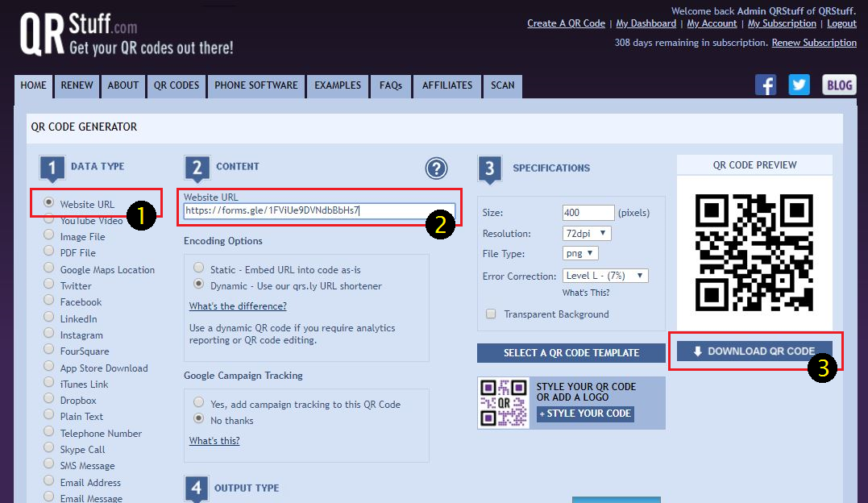This screenshot has height=503, width=868.
Task: Select Yes, add campaign tracking option
Action: 199,402
